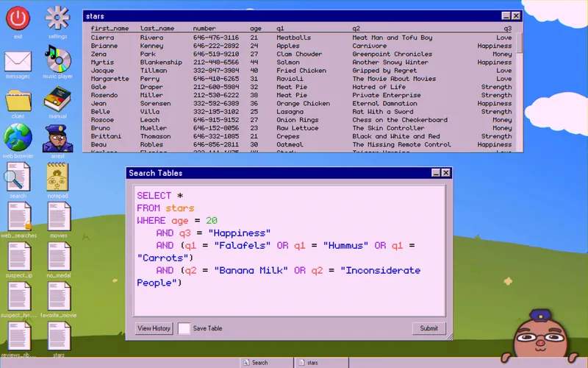This screenshot has height=368, width=588.
Task: Submit the SQL query
Action: tap(429, 328)
